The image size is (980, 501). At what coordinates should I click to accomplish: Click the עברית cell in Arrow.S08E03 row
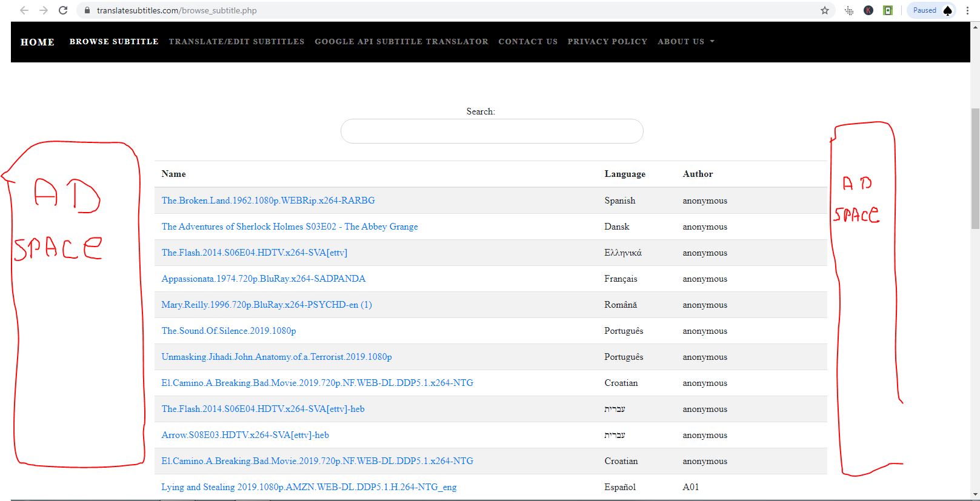(x=615, y=435)
